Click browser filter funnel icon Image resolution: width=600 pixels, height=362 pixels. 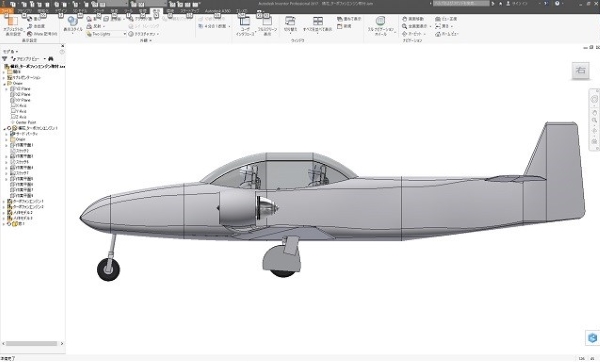5,59
